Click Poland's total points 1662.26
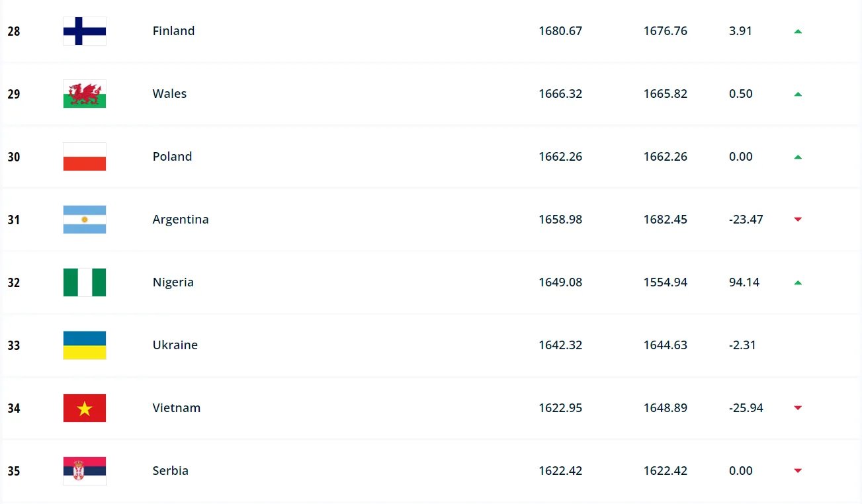This screenshot has height=504, width=862. point(560,157)
